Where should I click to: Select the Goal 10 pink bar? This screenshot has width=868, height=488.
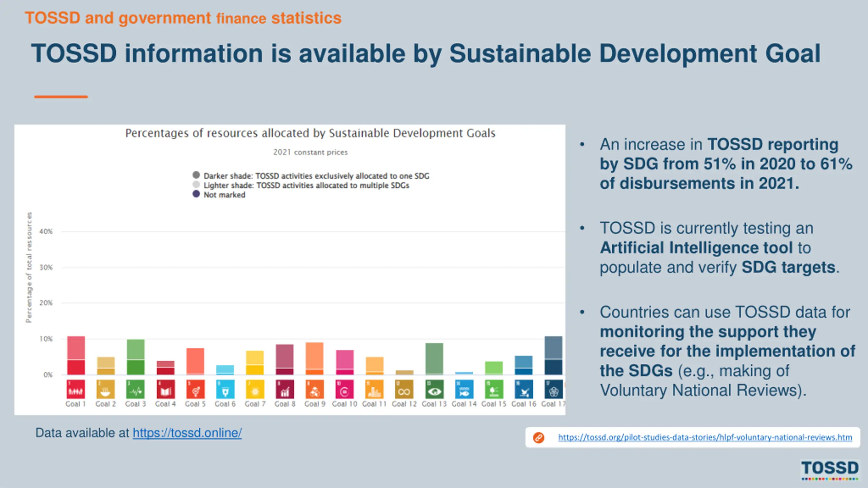point(345,362)
